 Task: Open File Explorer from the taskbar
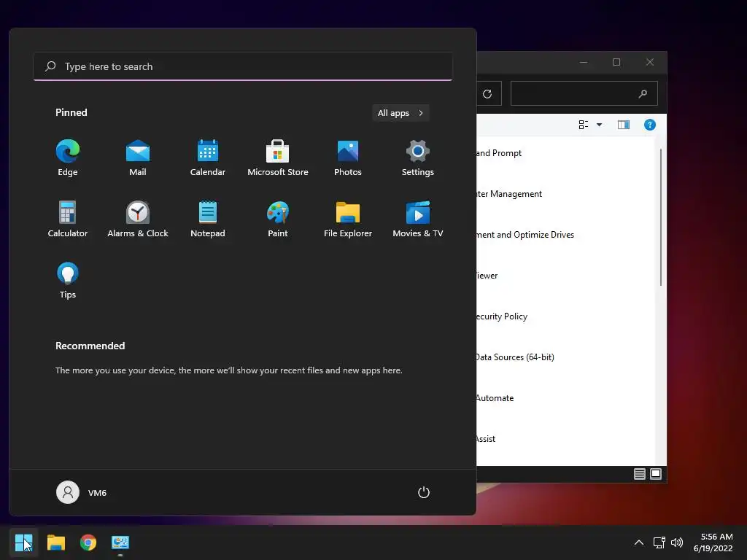coord(55,542)
